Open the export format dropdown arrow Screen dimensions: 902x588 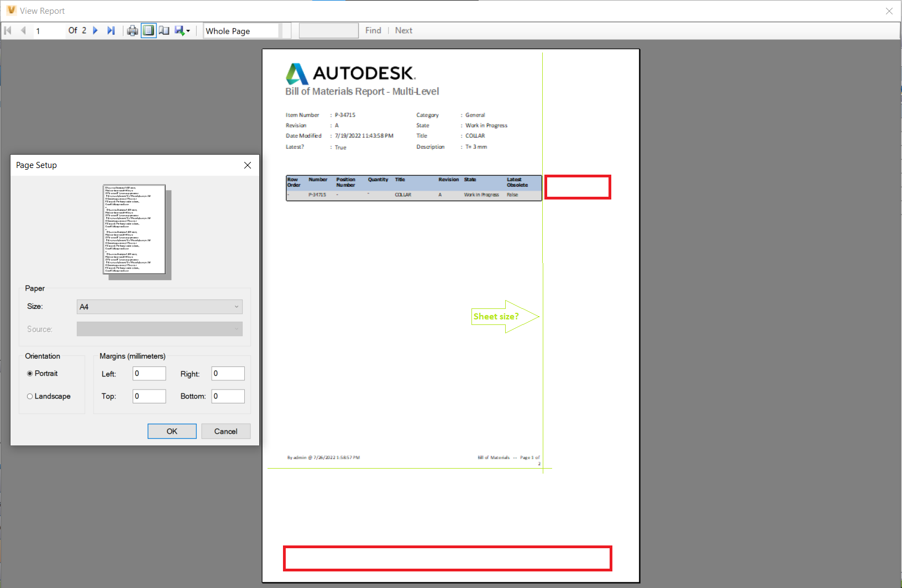click(189, 30)
